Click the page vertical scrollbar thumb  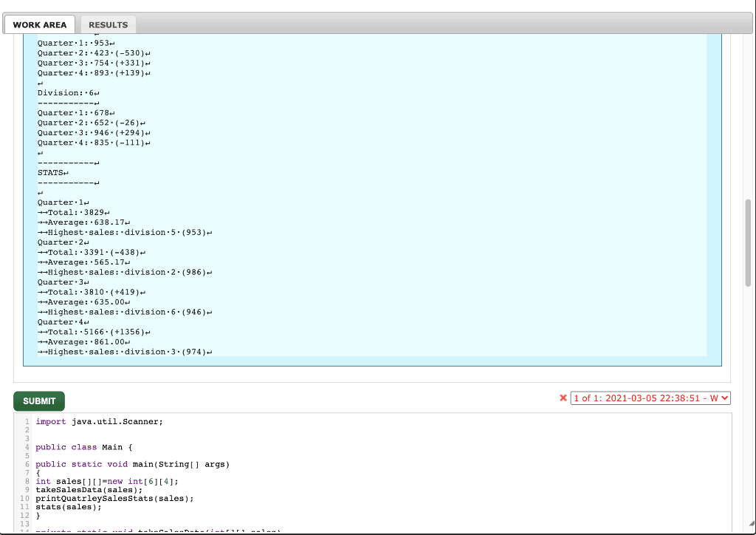pyautogui.click(x=748, y=243)
